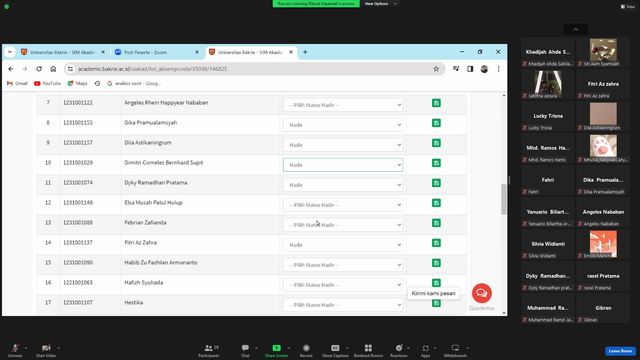Screen dimensions: 640x360
Task: Start video in Zoom toolbar
Action: 46,350
